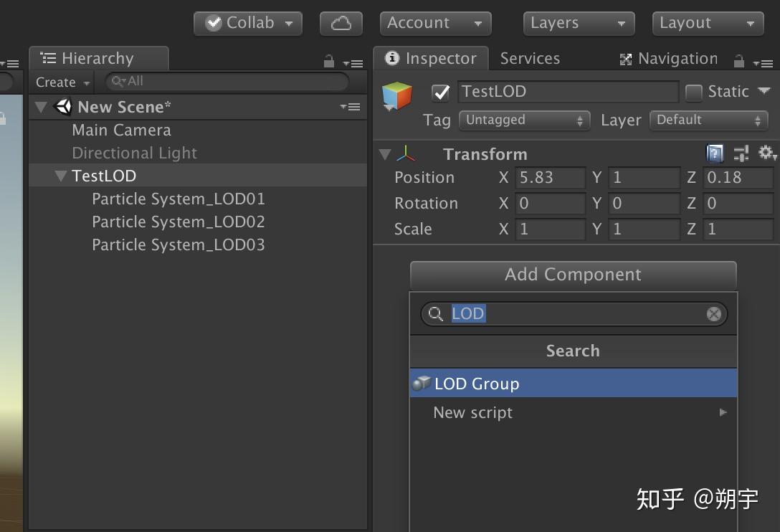This screenshot has width=780, height=532.
Task: Click the TestLOD name field
Action: click(568, 92)
